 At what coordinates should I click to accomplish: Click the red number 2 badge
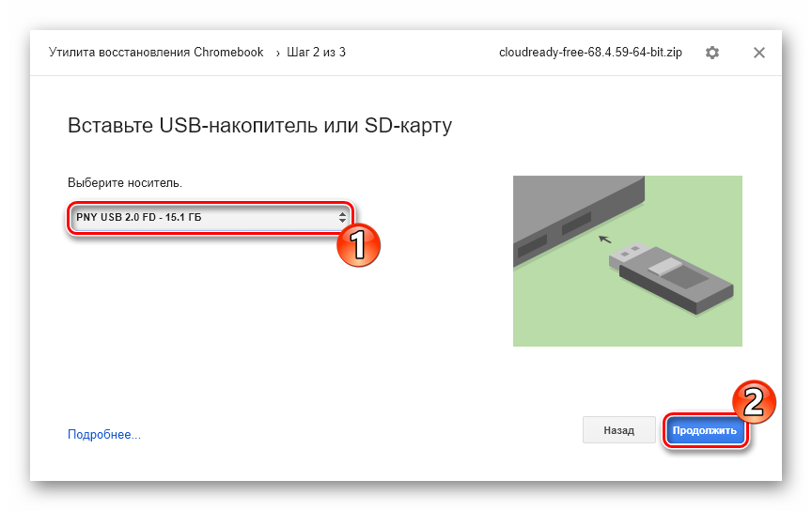tap(754, 402)
